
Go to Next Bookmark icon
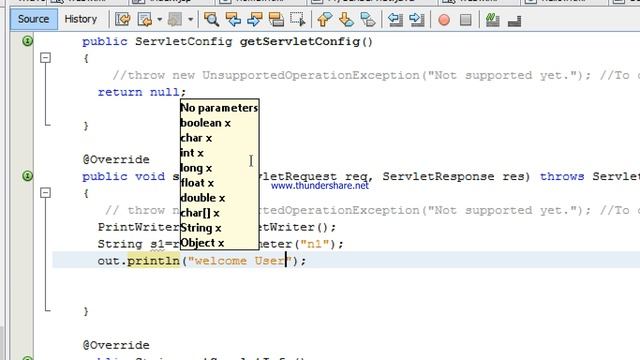point(346,19)
